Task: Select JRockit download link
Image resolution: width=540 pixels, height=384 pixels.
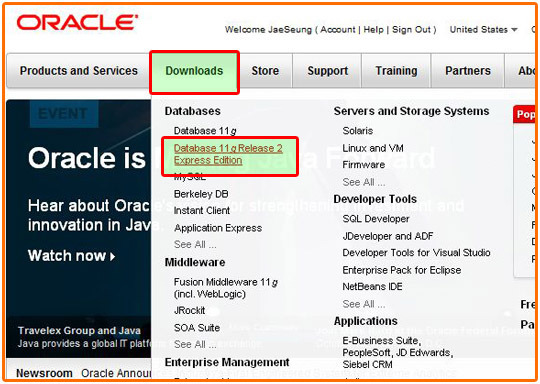Action: pos(189,310)
